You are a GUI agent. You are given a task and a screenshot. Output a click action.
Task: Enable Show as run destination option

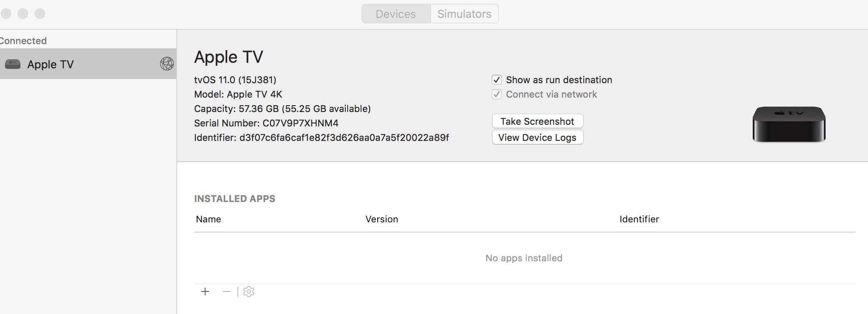click(497, 80)
